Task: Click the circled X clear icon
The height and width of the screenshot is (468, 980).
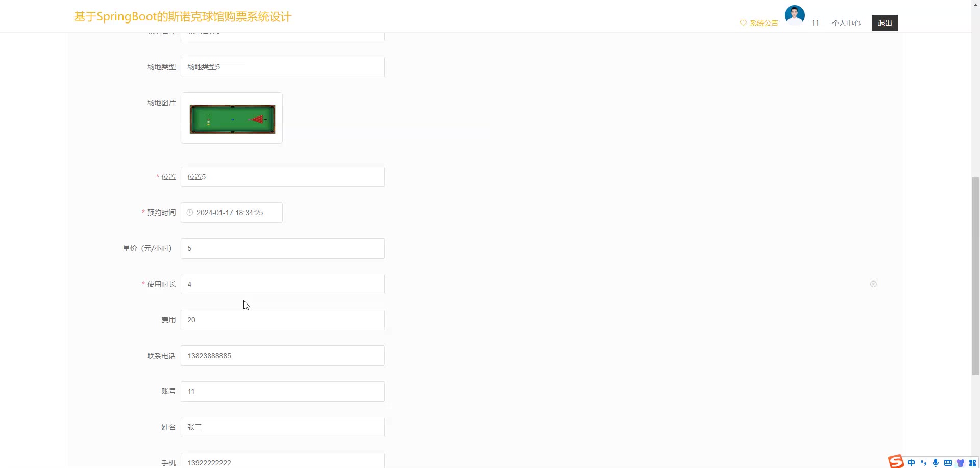Action: (x=873, y=284)
